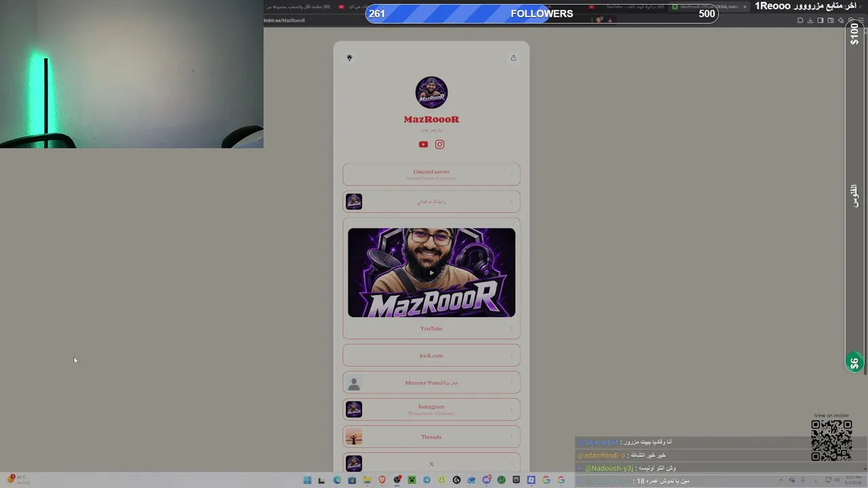Open more options on the YouTube card
Image resolution: width=868 pixels, height=488 pixels.
pyautogui.click(x=512, y=328)
